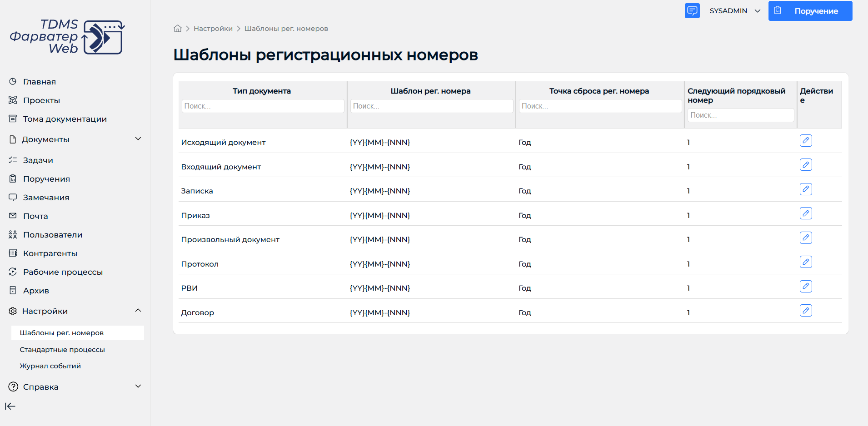Edit the Исходящий документ template
868x426 pixels.
coord(806,140)
